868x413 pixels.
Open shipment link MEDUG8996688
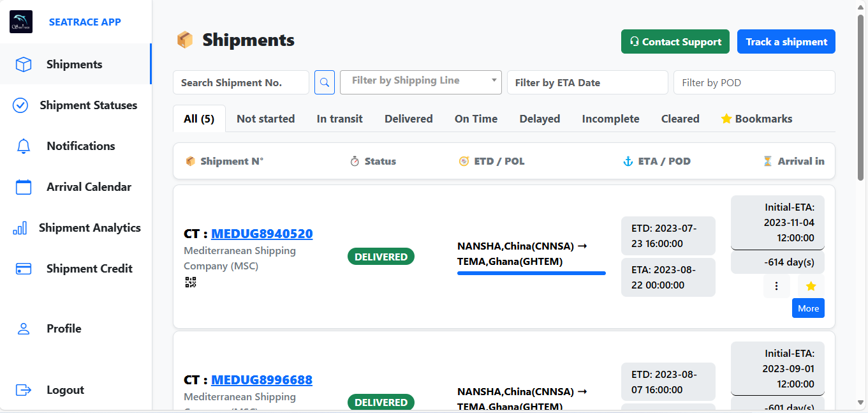262,380
